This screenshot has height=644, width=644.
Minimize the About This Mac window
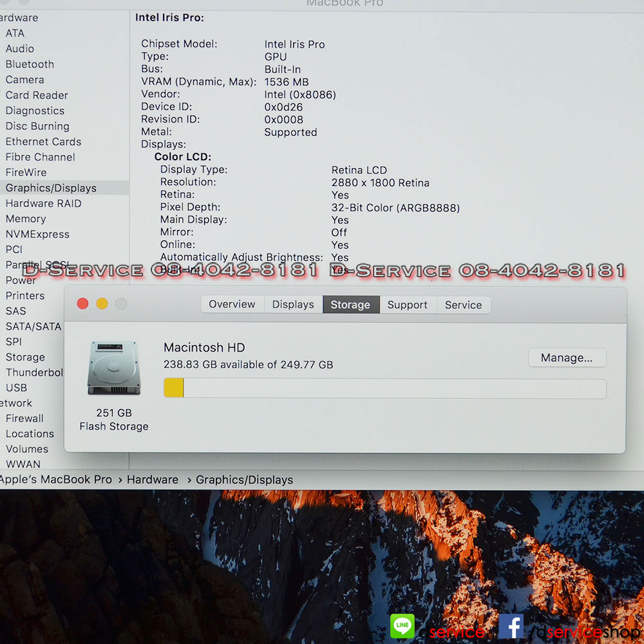(102, 303)
